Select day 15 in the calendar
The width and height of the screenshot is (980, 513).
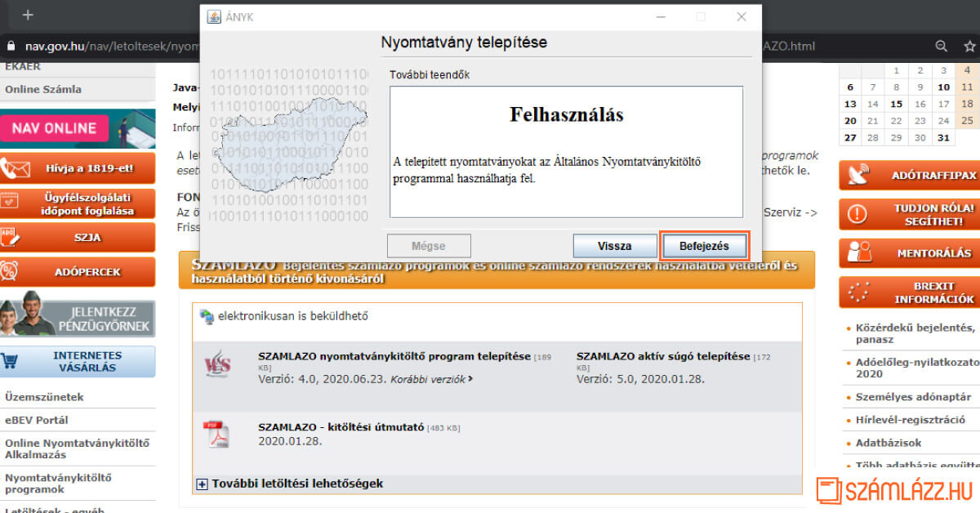pyautogui.click(x=896, y=104)
